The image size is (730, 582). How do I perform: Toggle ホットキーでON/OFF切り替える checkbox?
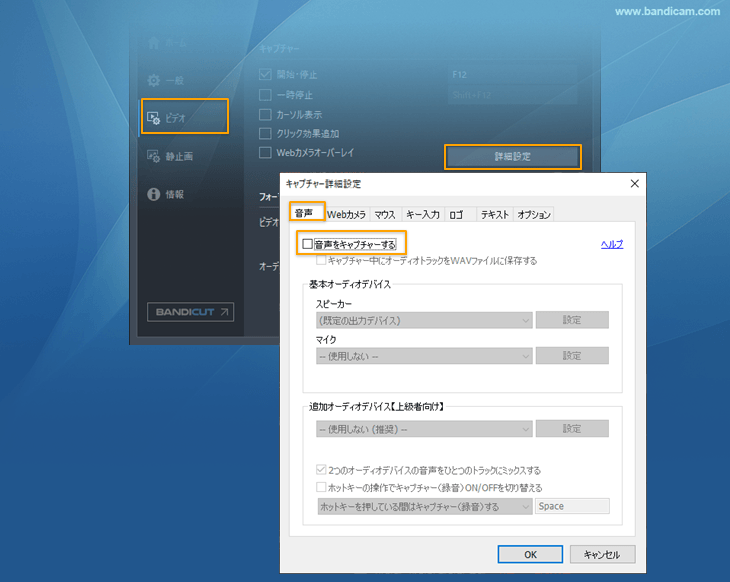coord(321,487)
